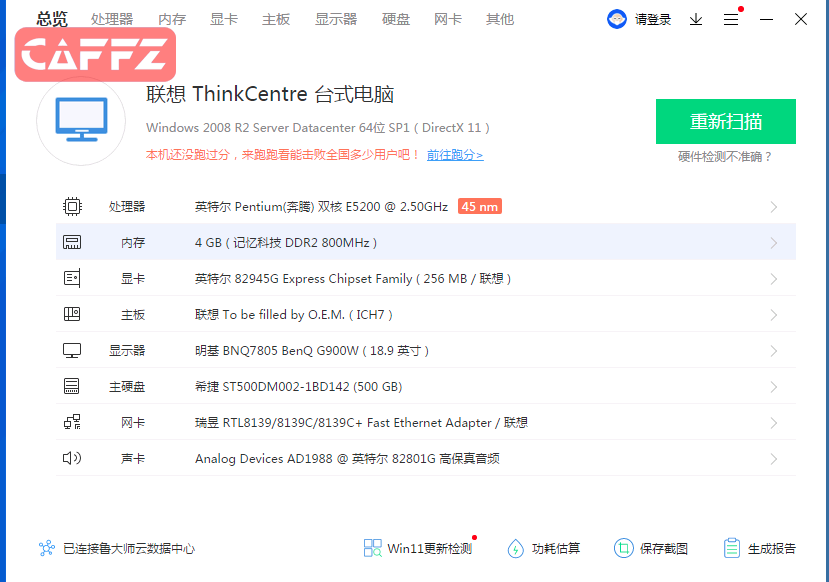This screenshot has width=829, height=582.
Task: Open the hamburger main menu
Action: [731, 19]
